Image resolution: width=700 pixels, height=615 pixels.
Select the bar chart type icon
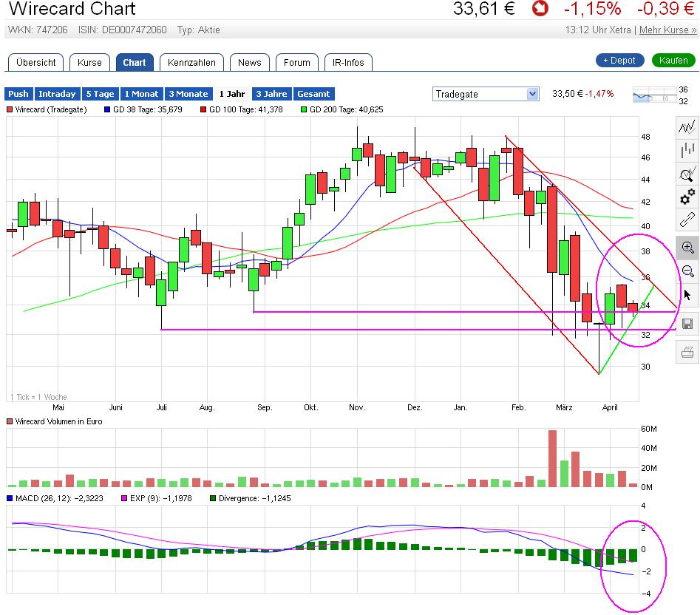(x=687, y=150)
